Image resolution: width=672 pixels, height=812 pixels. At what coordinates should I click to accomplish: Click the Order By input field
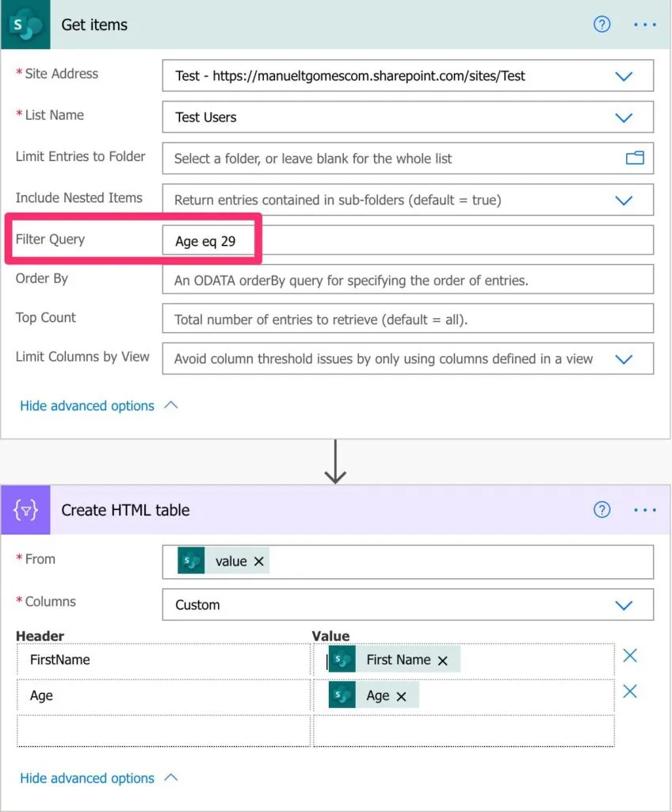pyautogui.click(x=407, y=280)
